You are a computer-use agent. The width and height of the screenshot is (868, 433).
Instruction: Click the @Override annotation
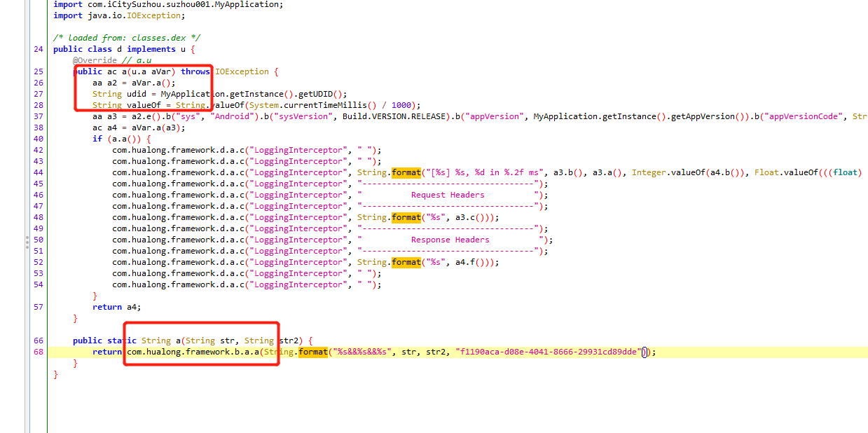coord(95,60)
